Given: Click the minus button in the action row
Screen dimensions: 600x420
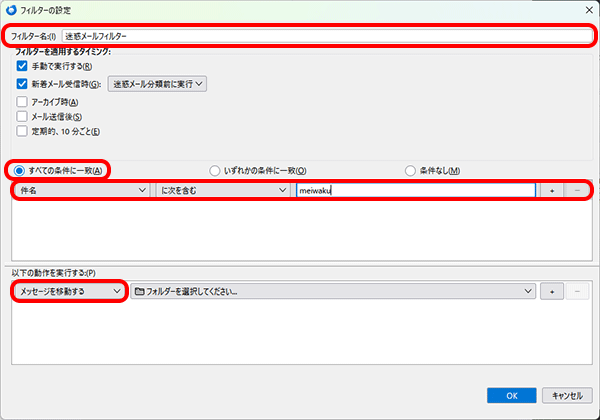Looking at the screenshot, I should point(577,291).
